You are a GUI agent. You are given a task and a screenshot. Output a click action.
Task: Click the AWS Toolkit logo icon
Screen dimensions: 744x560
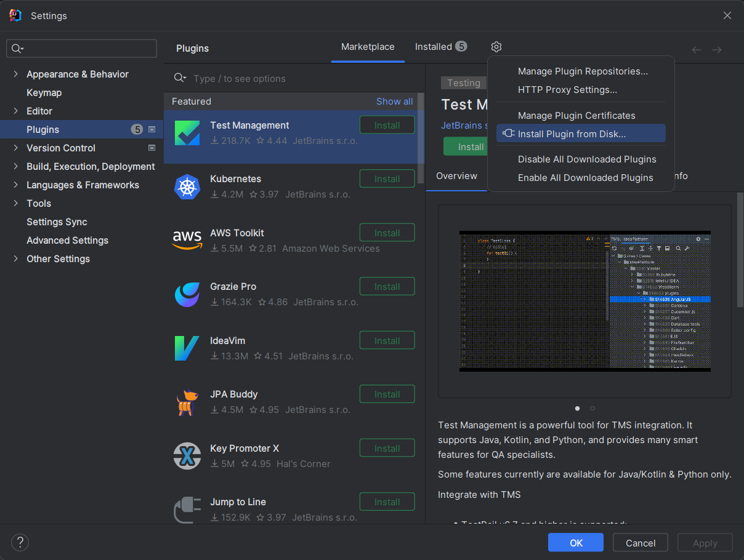pos(187,240)
